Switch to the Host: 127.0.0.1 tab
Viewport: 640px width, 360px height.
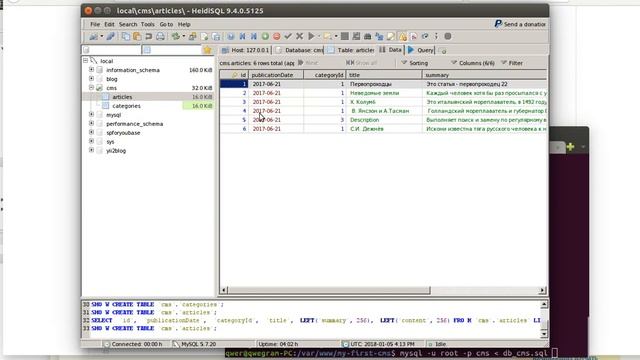point(245,50)
